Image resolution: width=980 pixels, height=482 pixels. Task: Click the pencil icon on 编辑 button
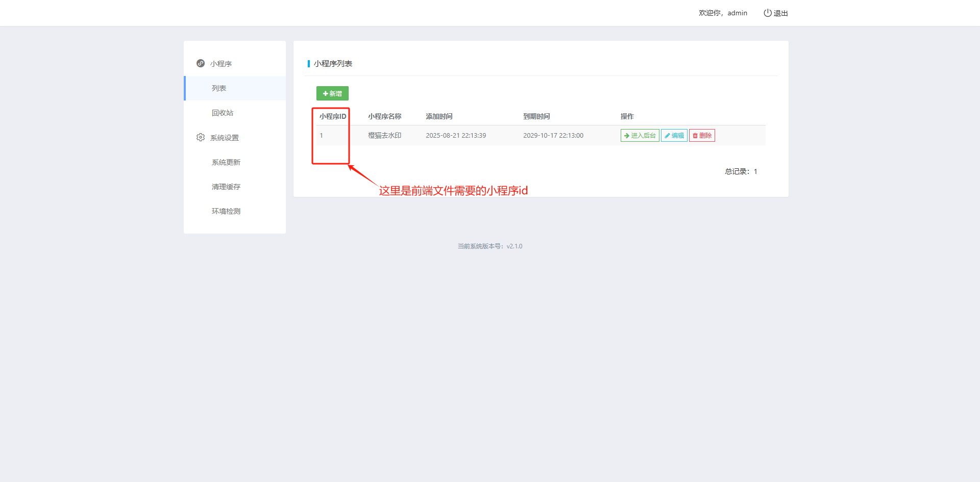(667, 136)
